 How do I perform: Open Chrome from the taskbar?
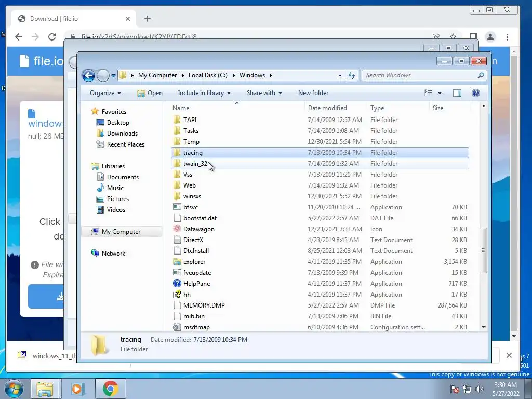pyautogui.click(x=110, y=389)
